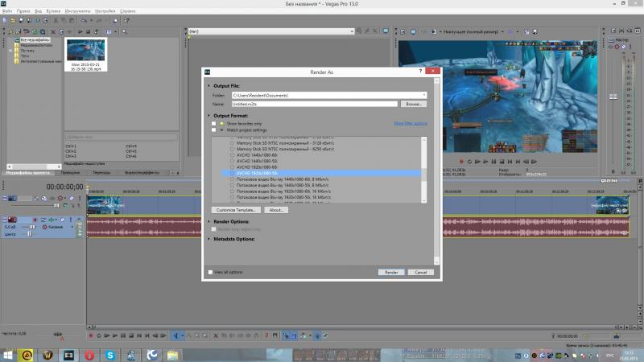Click the output file Name field
The height and width of the screenshot is (362, 644).
coord(314,105)
